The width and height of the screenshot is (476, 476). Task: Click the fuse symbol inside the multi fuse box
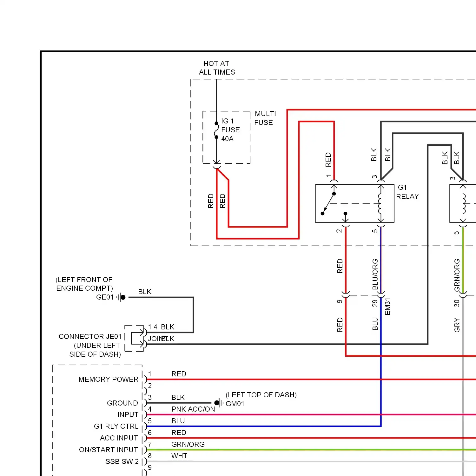(216, 130)
